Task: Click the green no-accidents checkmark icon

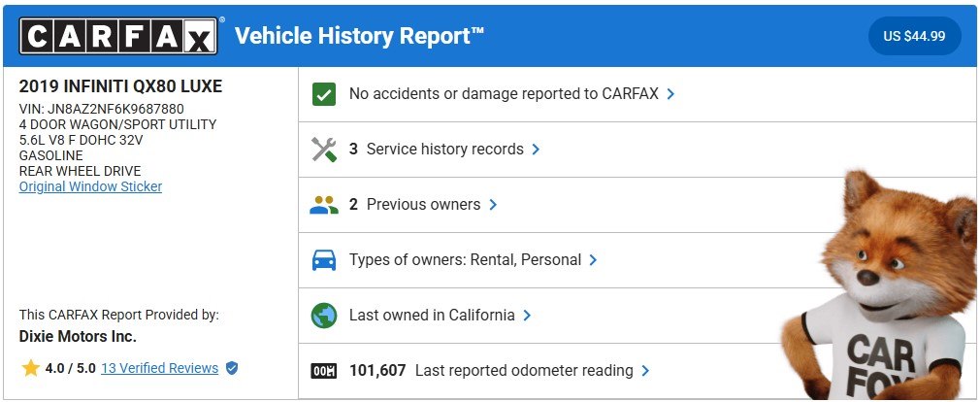Action: coord(324,94)
